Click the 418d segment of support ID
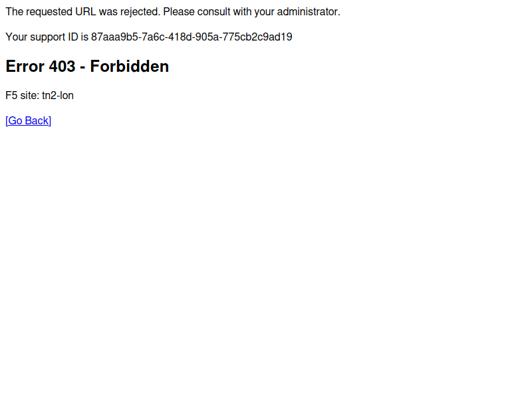 tap(180, 37)
